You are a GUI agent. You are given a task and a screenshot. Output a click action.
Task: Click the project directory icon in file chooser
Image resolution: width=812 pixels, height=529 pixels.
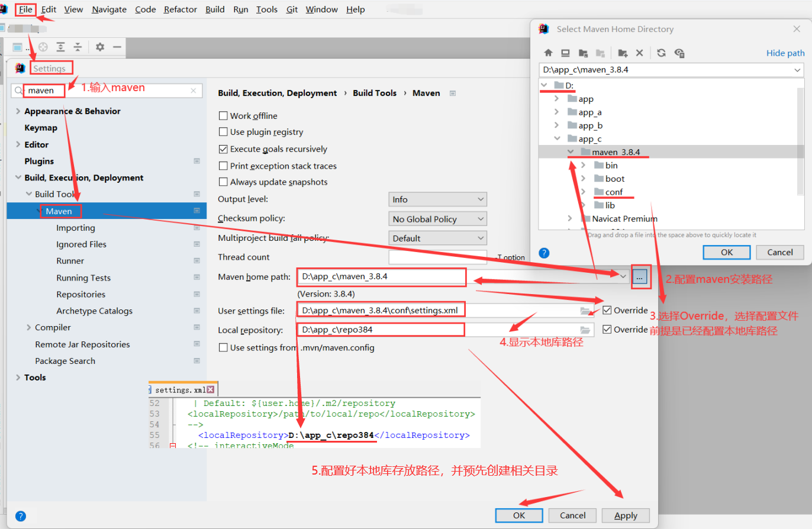[x=583, y=53]
